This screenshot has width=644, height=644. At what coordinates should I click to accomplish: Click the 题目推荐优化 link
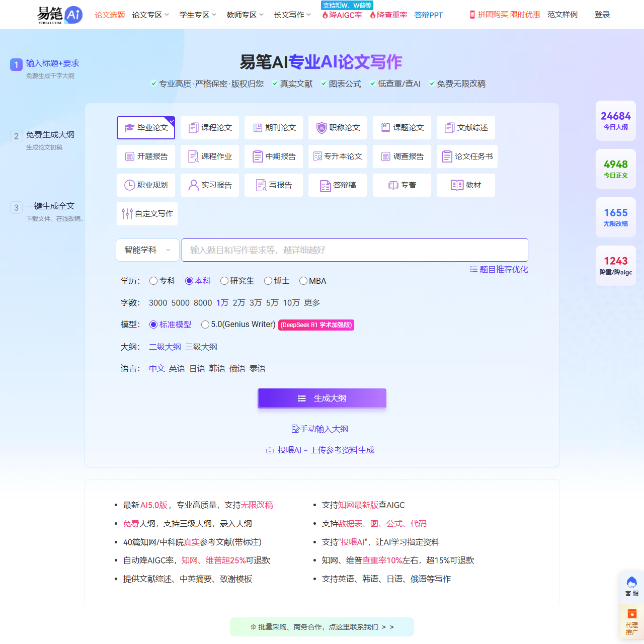(504, 269)
